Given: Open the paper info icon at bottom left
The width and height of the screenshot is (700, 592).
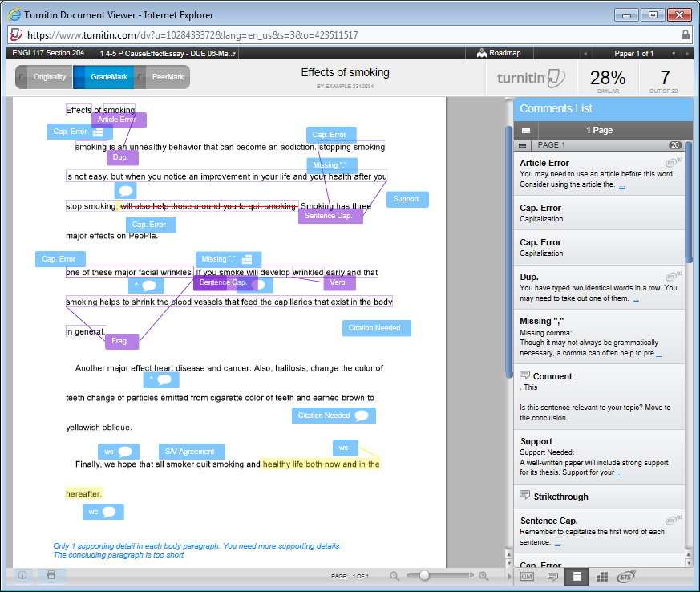Looking at the screenshot, I should pos(22,575).
